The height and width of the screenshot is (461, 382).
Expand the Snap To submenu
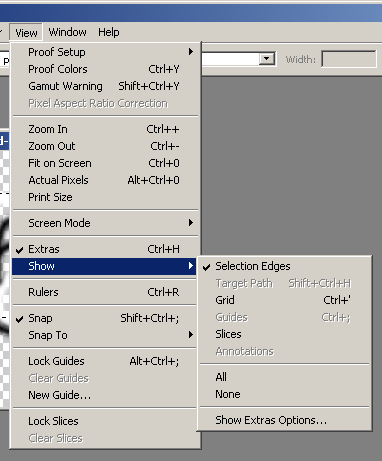104,335
